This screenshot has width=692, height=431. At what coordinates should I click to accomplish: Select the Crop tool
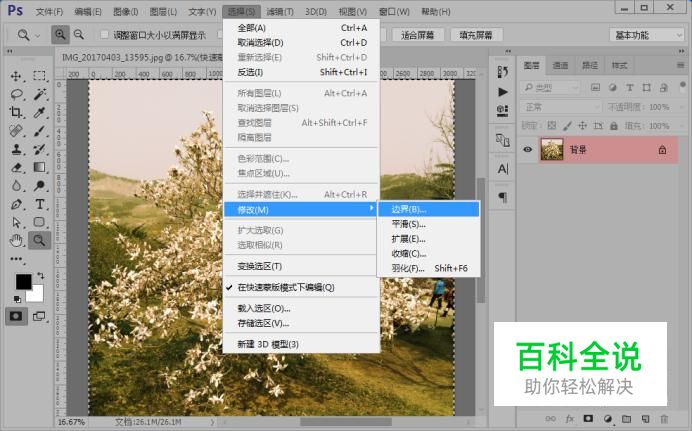point(16,112)
